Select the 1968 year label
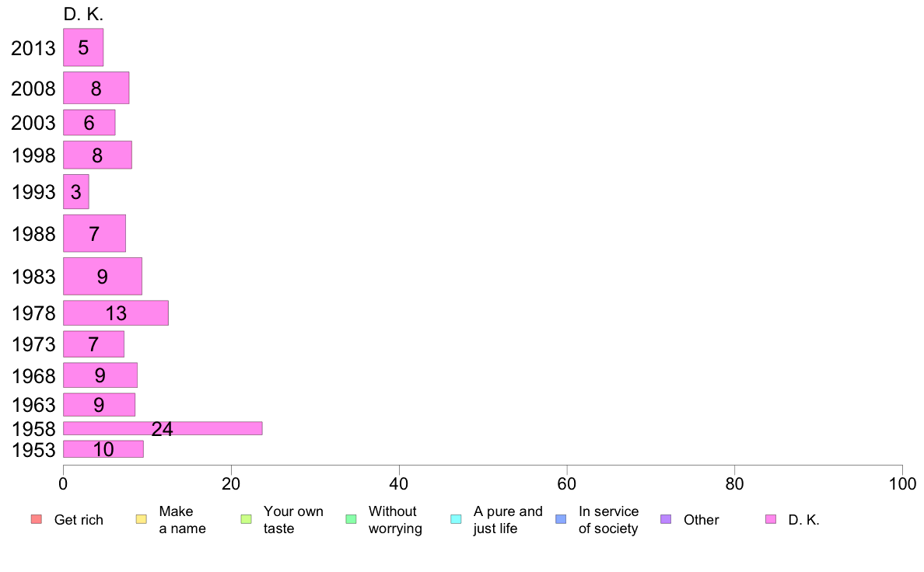The height and width of the screenshot is (572, 924). (33, 376)
